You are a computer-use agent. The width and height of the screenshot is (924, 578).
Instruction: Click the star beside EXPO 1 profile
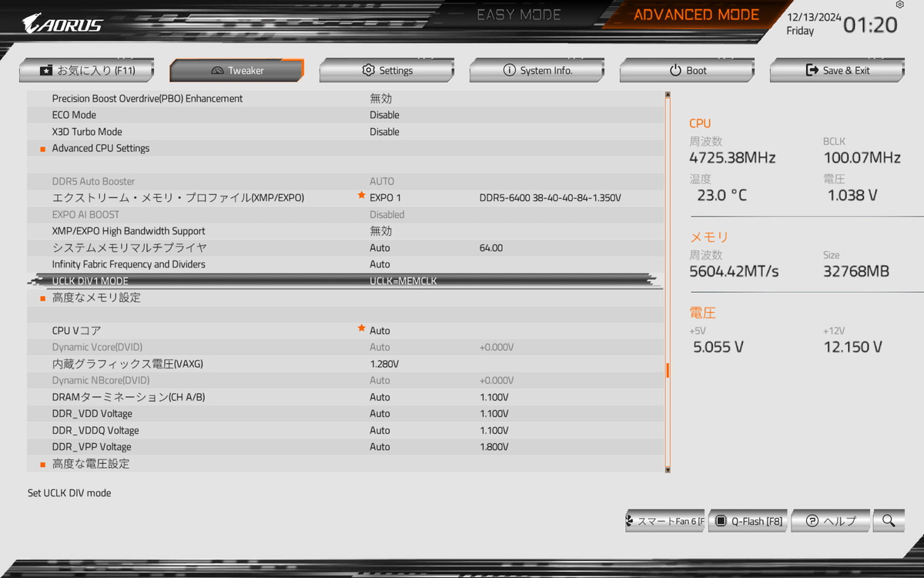tap(361, 197)
